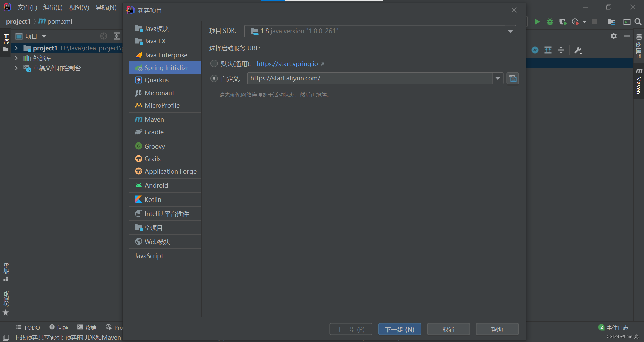
Task: Open Maven side tab
Action: [x=639, y=80]
